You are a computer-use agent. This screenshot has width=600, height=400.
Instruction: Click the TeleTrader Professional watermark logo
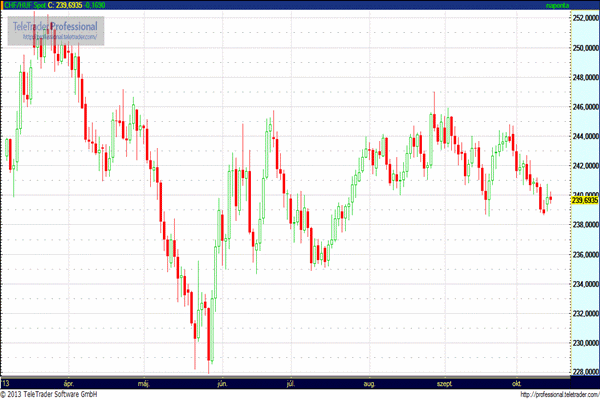pos(55,25)
